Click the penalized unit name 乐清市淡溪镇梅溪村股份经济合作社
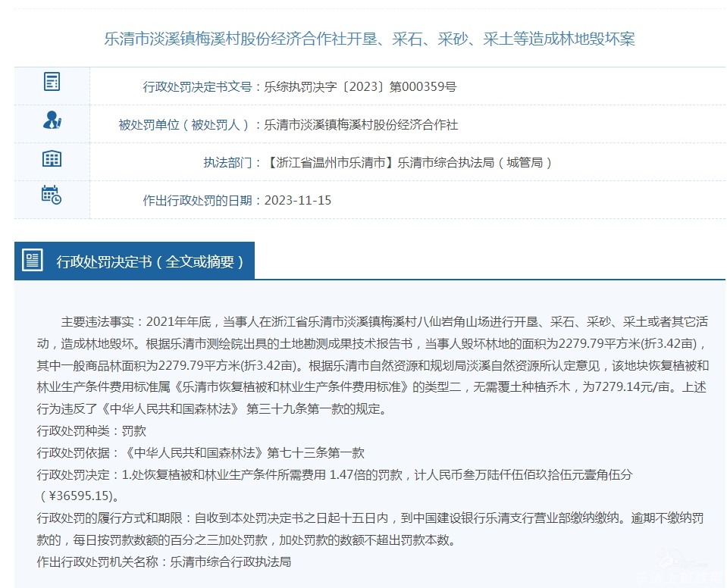The image size is (727, 588). (361, 125)
